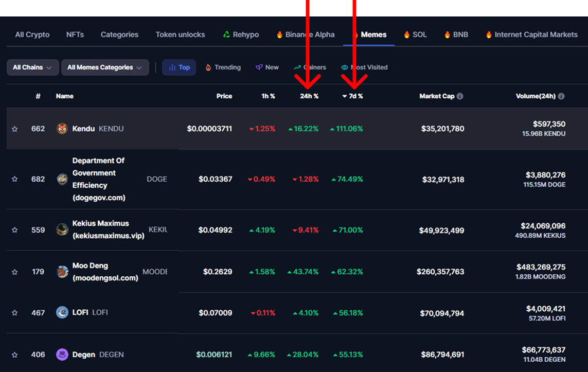
Task: Open the All Memes Categories dropdown
Action: click(x=105, y=67)
